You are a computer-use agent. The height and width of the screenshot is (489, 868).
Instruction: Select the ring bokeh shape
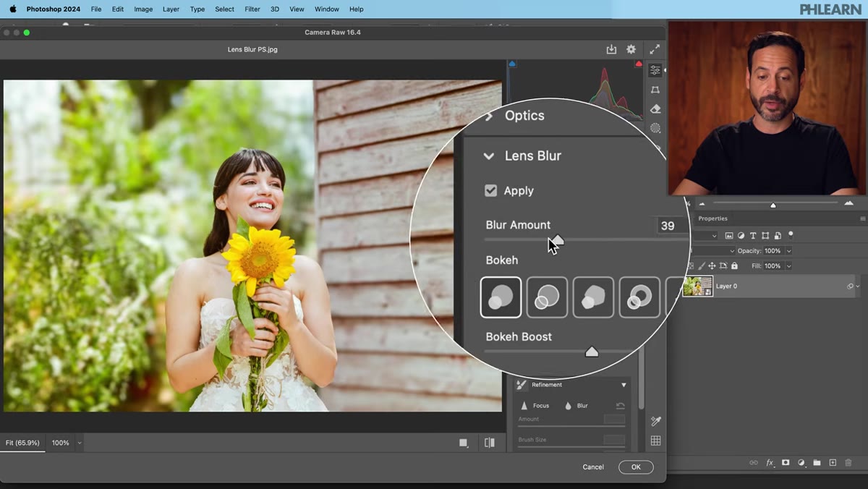[x=639, y=297]
